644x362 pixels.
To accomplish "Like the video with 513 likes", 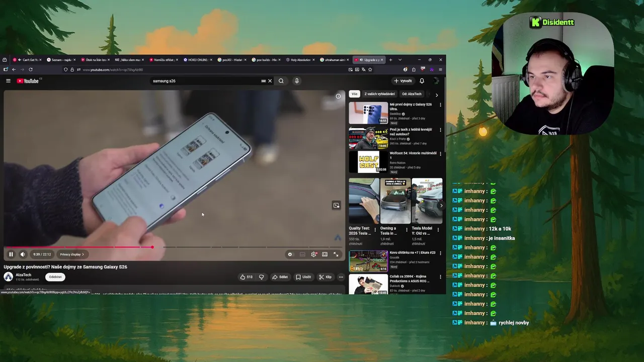I will tap(246, 277).
